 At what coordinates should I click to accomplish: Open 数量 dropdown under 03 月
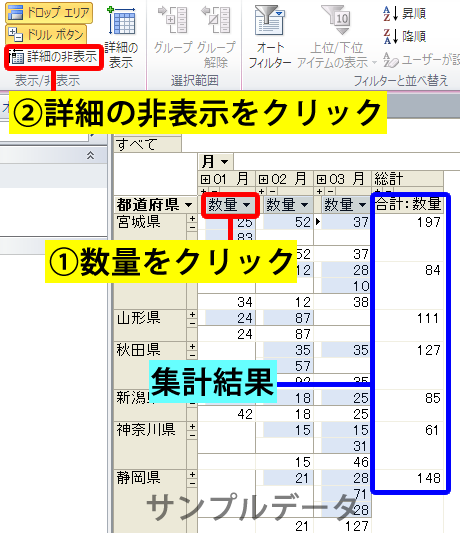(362, 205)
